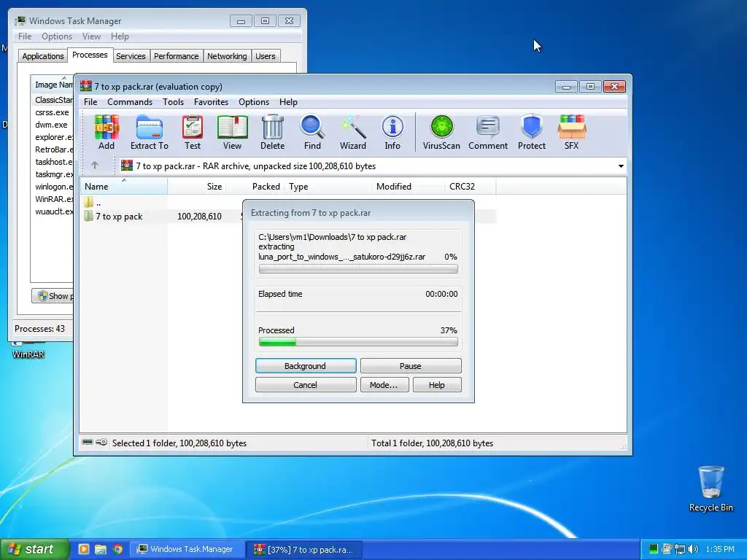Sort by the Modified column header
This screenshot has height=560, width=747.
pyautogui.click(x=408, y=186)
